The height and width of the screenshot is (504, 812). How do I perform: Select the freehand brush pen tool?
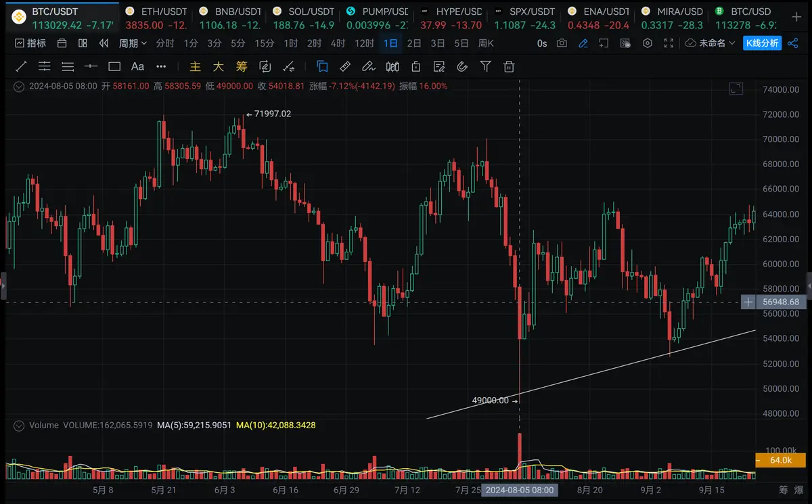pyautogui.click(x=368, y=67)
